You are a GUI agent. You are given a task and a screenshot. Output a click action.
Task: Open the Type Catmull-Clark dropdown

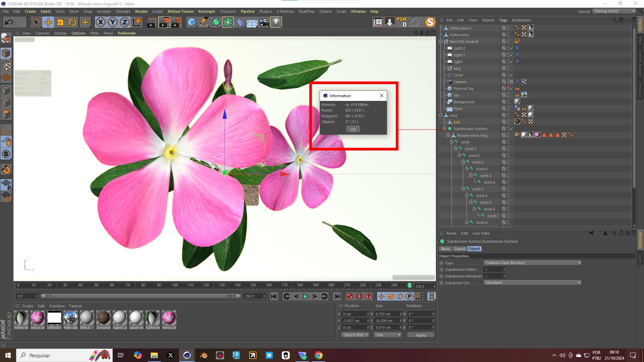click(532, 263)
